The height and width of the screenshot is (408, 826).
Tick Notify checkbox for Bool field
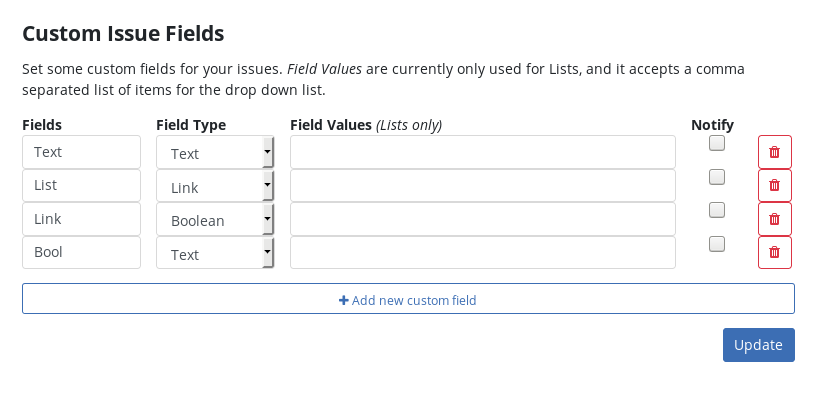pos(716,244)
